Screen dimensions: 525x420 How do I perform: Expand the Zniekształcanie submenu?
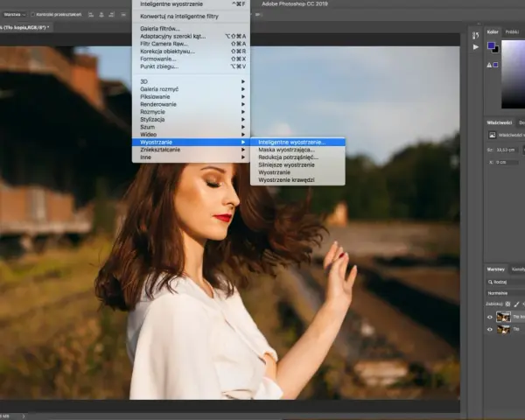(191, 150)
